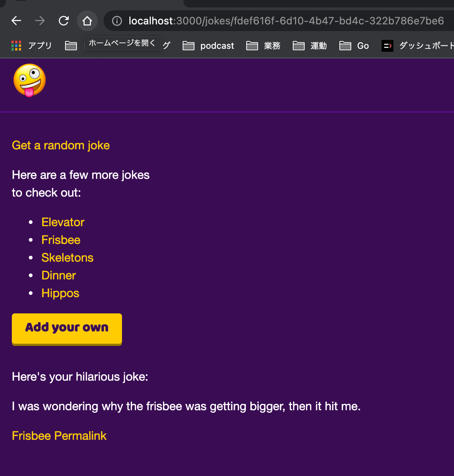Viewport: 454px width, 476px height.
Task: Open the Go bookmark folder
Action: coord(354,46)
